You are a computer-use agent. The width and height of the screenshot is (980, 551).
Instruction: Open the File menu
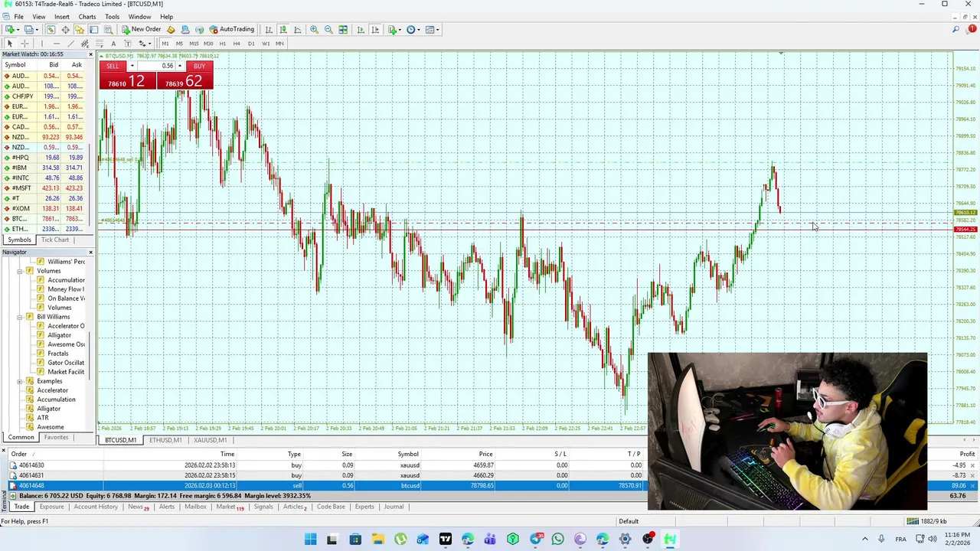(18, 16)
